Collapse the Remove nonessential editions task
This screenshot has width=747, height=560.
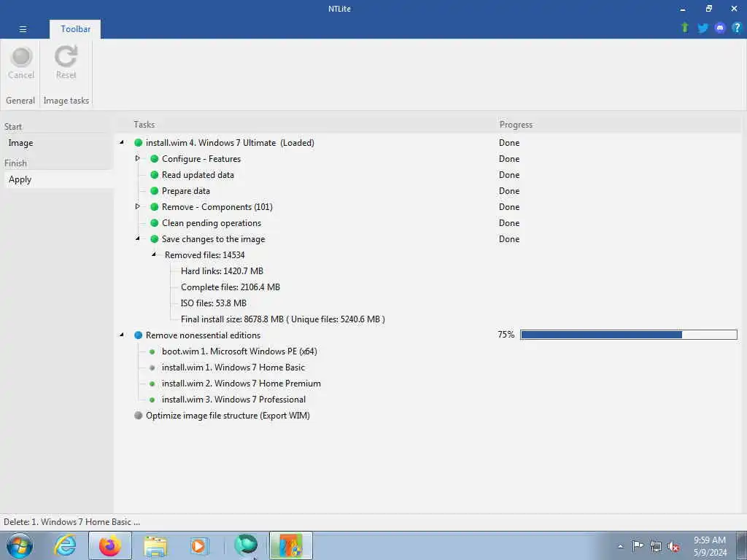click(122, 334)
